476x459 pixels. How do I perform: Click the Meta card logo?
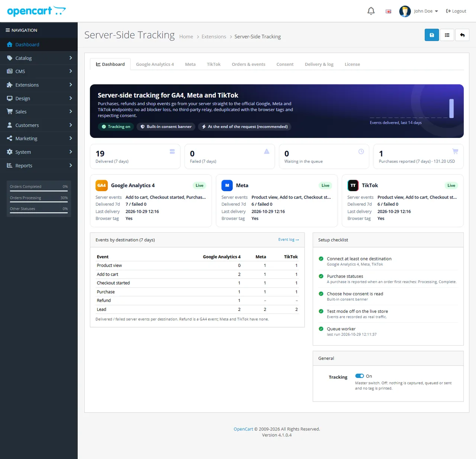(227, 185)
